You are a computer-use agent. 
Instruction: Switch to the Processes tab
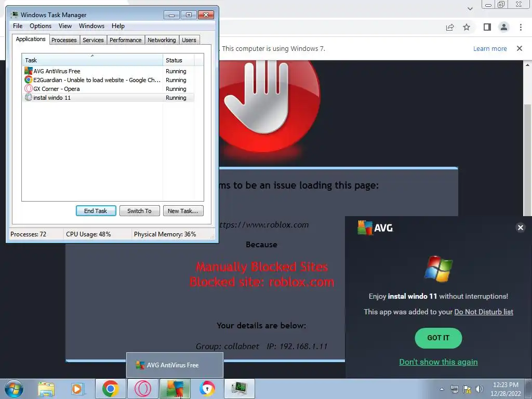(x=64, y=40)
